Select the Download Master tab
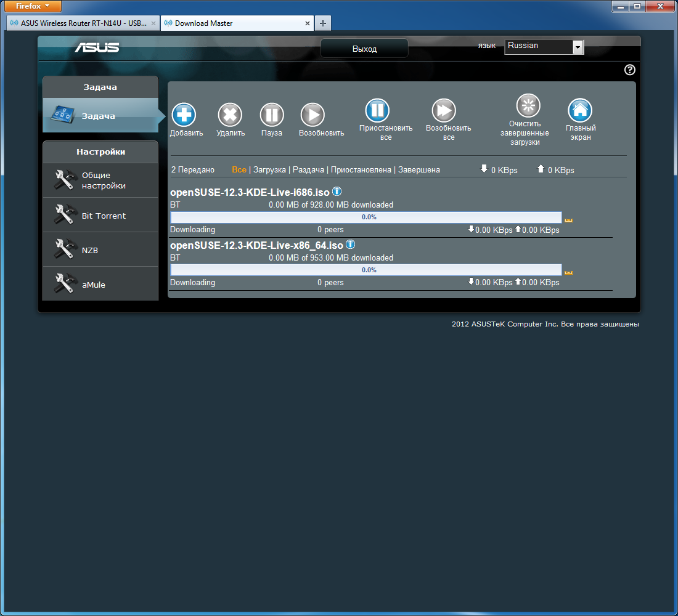Screen dimensions: 678x616 [237, 23]
